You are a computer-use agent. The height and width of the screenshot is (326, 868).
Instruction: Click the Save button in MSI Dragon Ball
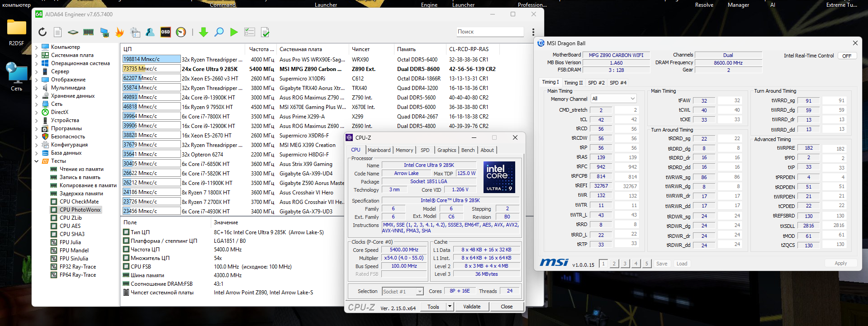click(662, 264)
